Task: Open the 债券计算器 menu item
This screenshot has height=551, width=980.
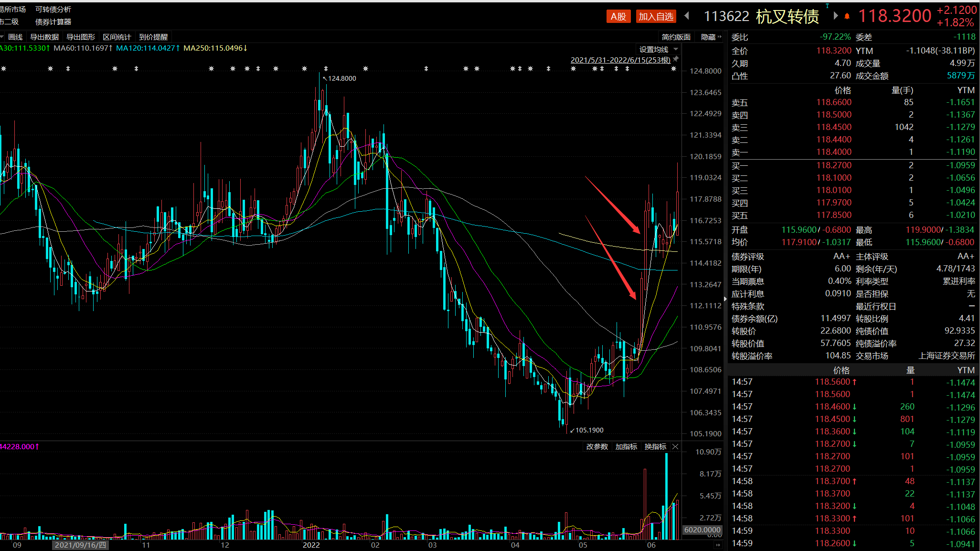Action: (x=53, y=22)
